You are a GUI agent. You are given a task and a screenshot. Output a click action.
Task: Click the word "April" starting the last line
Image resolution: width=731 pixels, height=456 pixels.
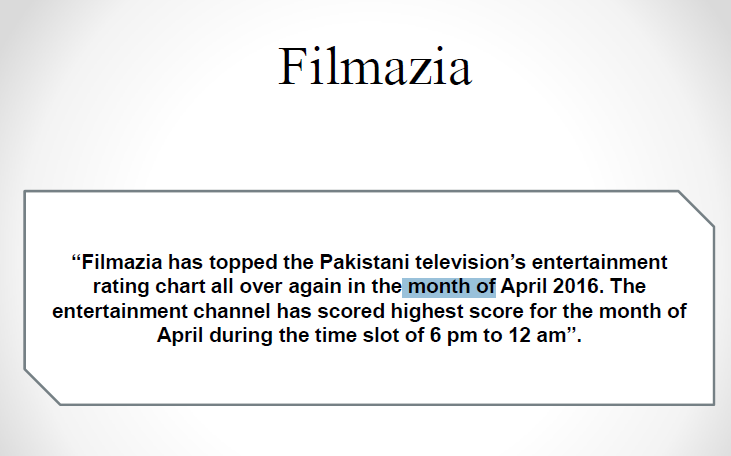point(179,335)
